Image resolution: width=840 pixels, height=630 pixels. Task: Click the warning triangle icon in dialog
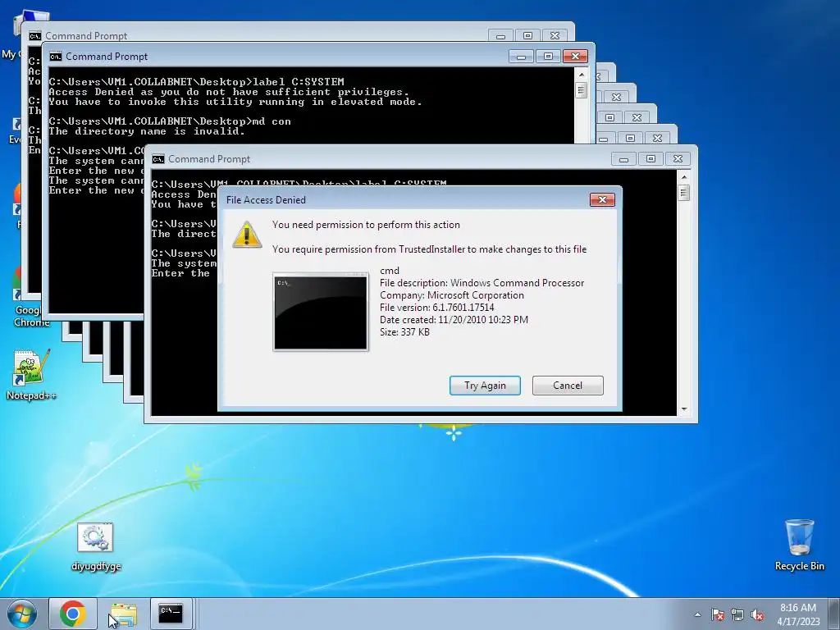pyautogui.click(x=246, y=235)
